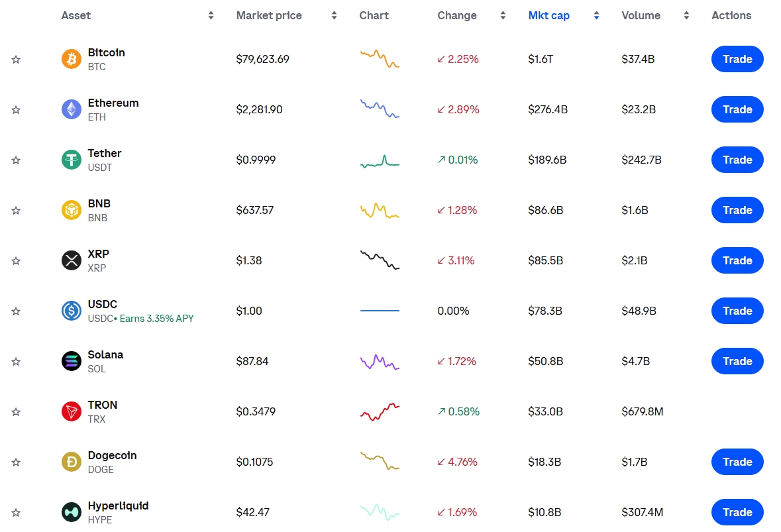The height and width of the screenshot is (532, 781).
Task: Trade Dogecoin with its Trade button
Action: [737, 462]
